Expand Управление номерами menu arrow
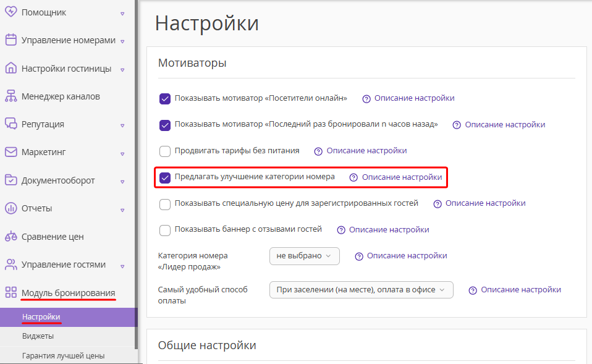This screenshot has height=364, width=592. coord(122,41)
